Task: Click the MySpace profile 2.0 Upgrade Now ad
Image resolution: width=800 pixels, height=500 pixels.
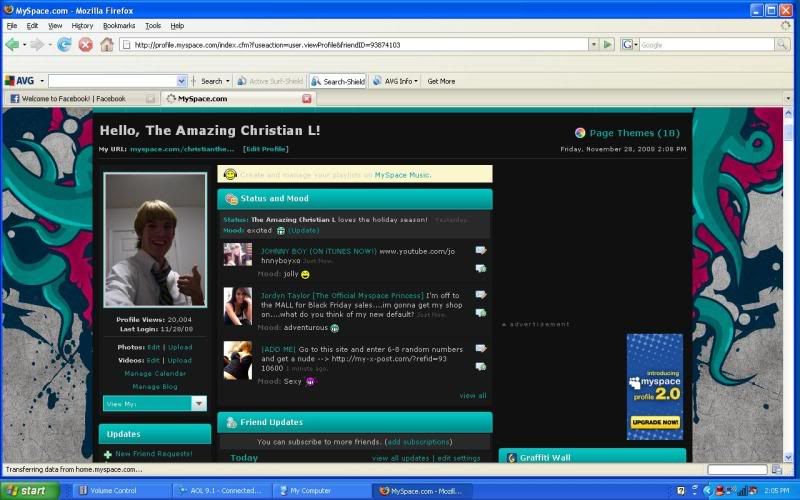Action: point(655,387)
